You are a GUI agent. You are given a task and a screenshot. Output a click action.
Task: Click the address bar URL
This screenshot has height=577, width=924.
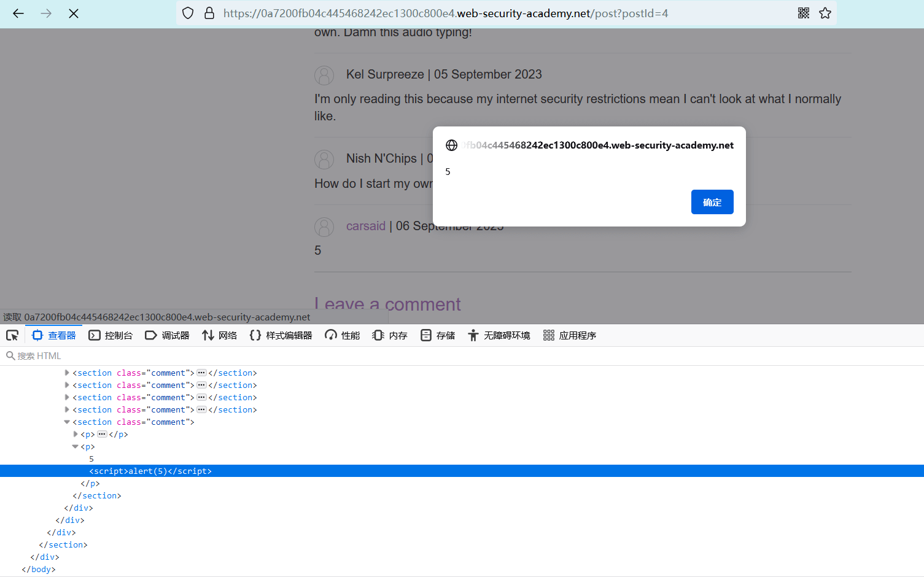pyautogui.click(x=446, y=14)
